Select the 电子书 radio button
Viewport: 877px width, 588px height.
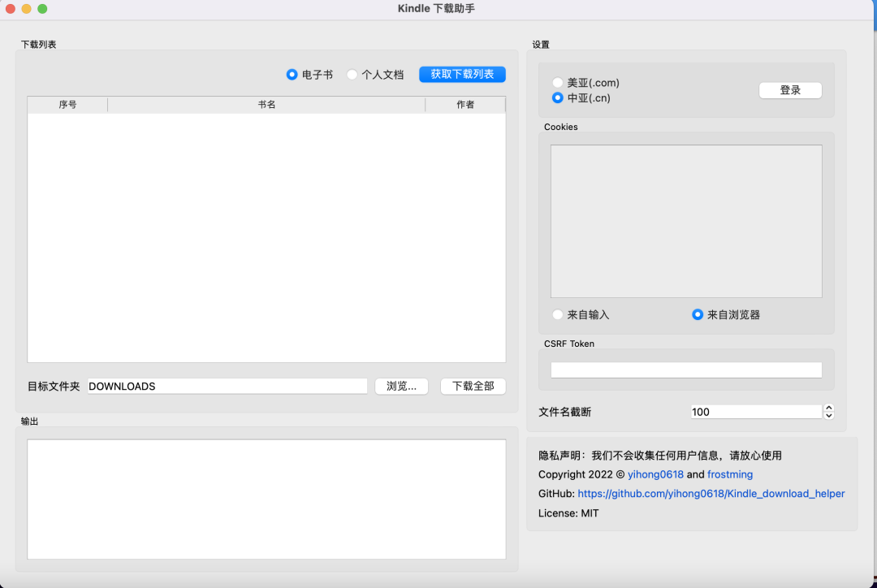[x=292, y=75]
